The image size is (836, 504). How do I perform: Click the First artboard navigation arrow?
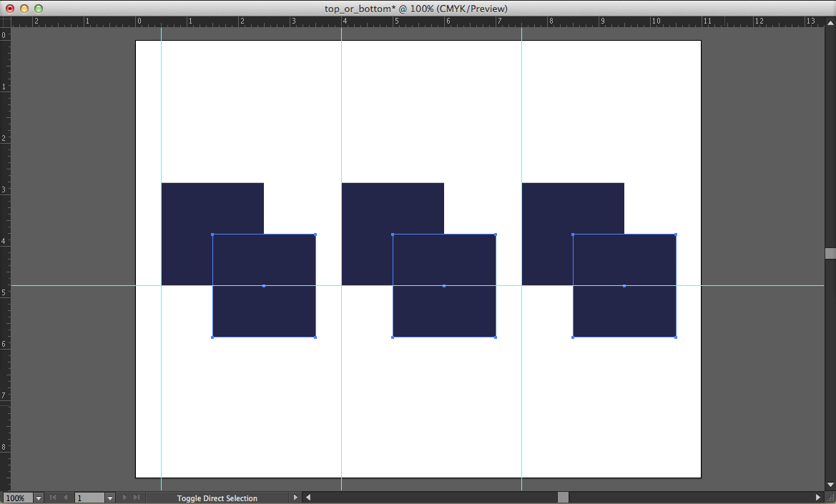click(53, 498)
